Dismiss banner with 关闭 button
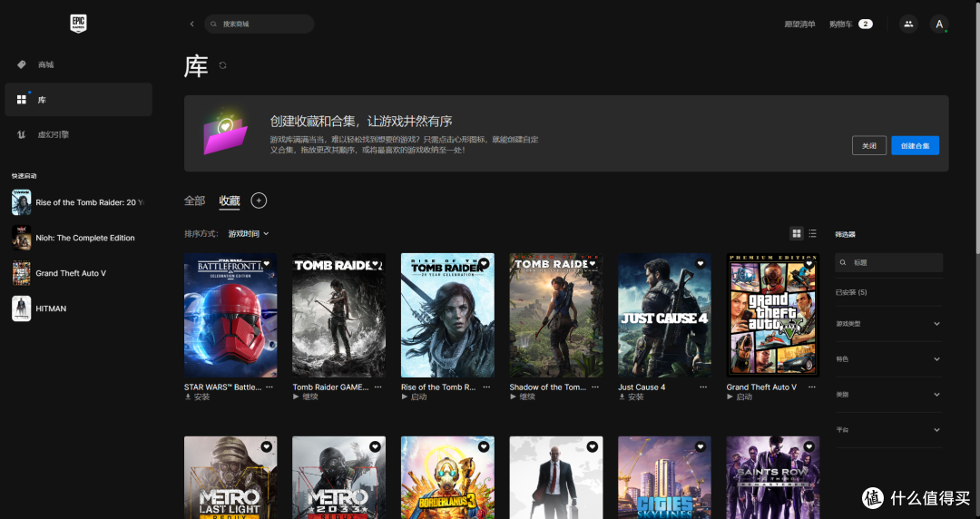Image resolution: width=980 pixels, height=519 pixels. (x=868, y=145)
